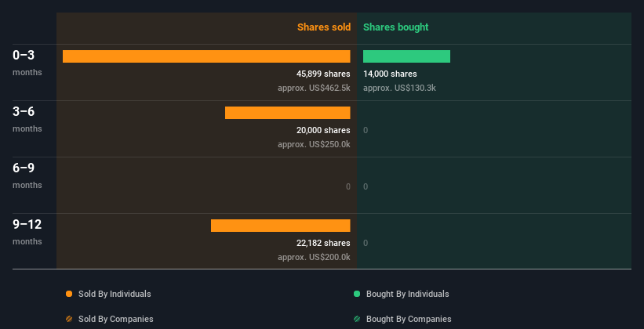Click the approx. US$250.0k amount
Screen dimensions: 644x329
pyautogui.click(x=314, y=144)
